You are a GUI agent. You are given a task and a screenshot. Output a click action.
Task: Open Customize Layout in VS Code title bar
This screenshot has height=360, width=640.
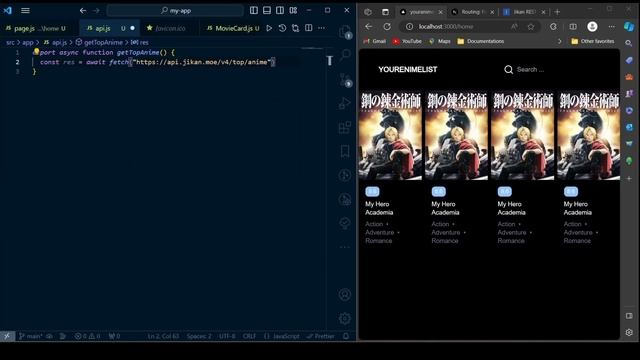click(x=293, y=11)
